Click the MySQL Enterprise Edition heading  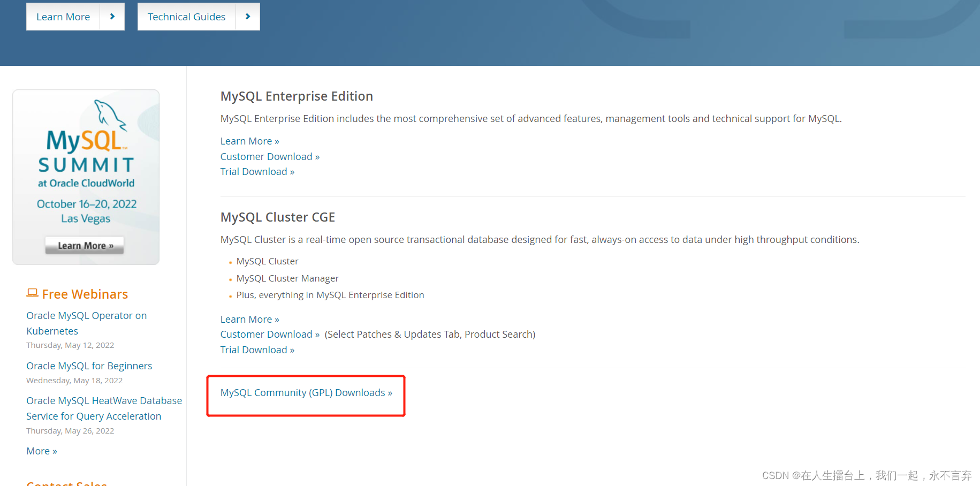coord(297,96)
